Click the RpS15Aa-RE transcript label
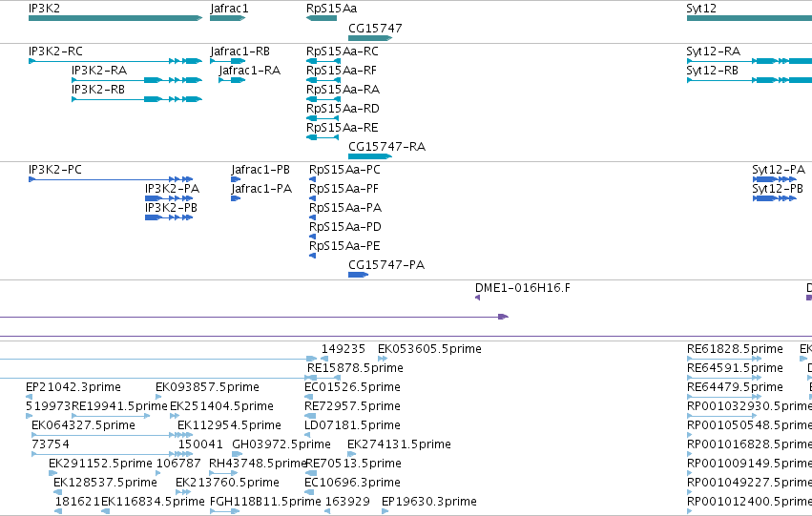This screenshot has width=812, height=516. click(343, 128)
